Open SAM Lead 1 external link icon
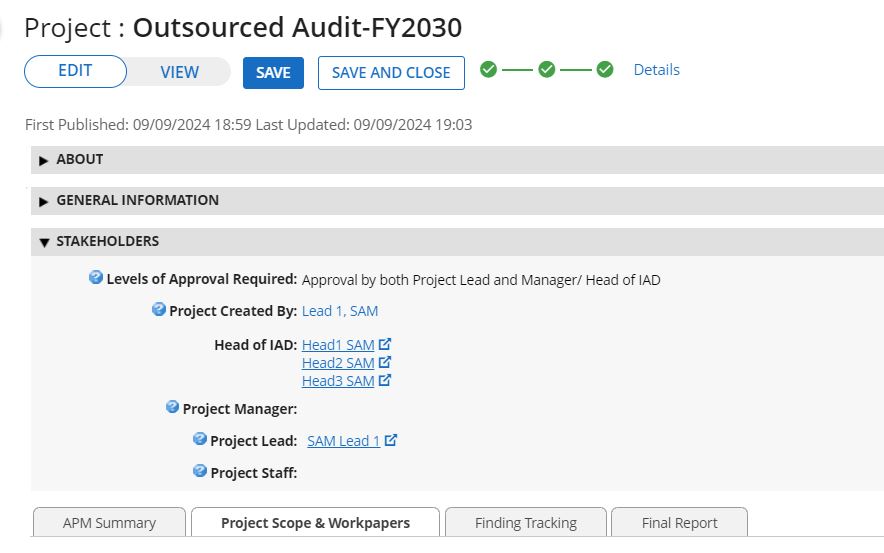This screenshot has height=553, width=884. click(391, 440)
